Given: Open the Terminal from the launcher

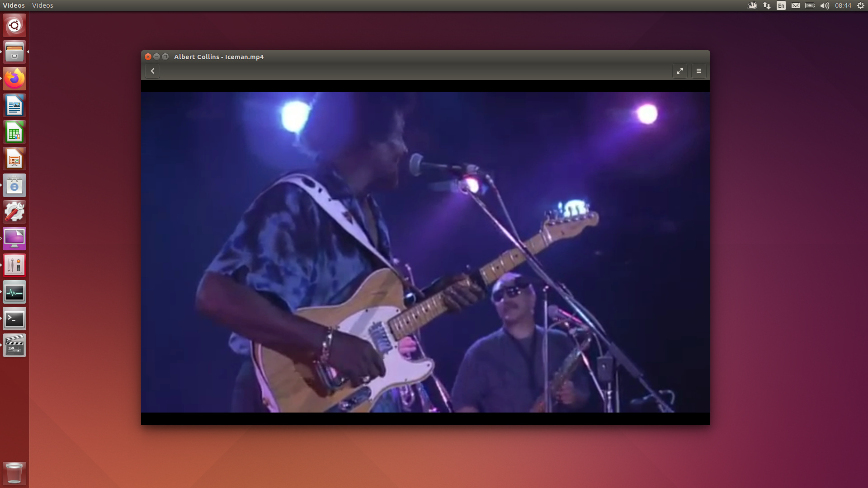Looking at the screenshot, I should click(x=14, y=319).
